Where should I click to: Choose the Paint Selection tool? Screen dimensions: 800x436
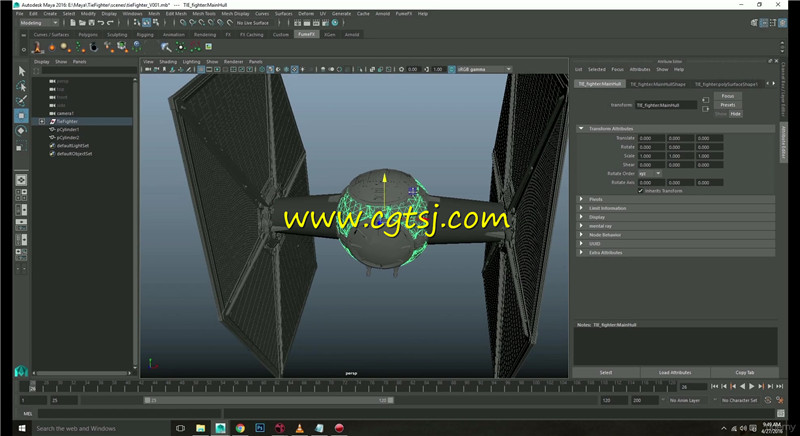point(21,100)
